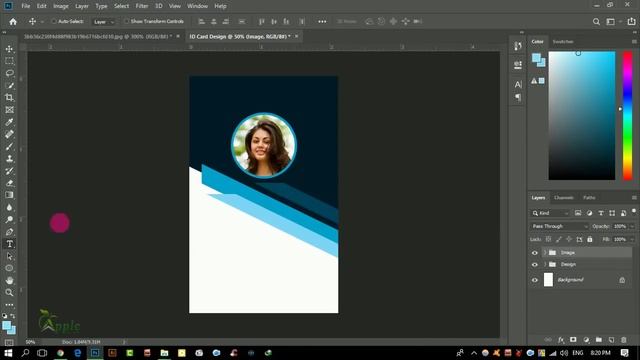Select the Crop tool

click(9, 97)
